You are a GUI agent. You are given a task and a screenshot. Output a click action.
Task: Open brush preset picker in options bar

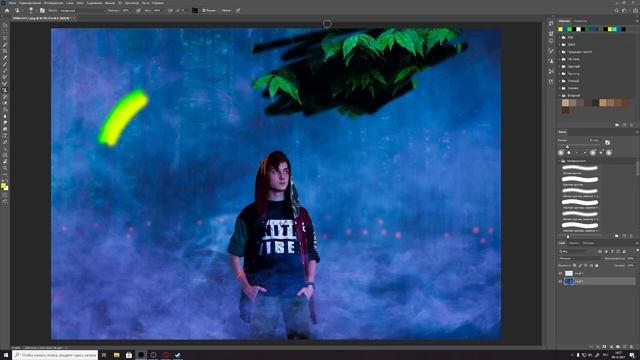coord(32,11)
